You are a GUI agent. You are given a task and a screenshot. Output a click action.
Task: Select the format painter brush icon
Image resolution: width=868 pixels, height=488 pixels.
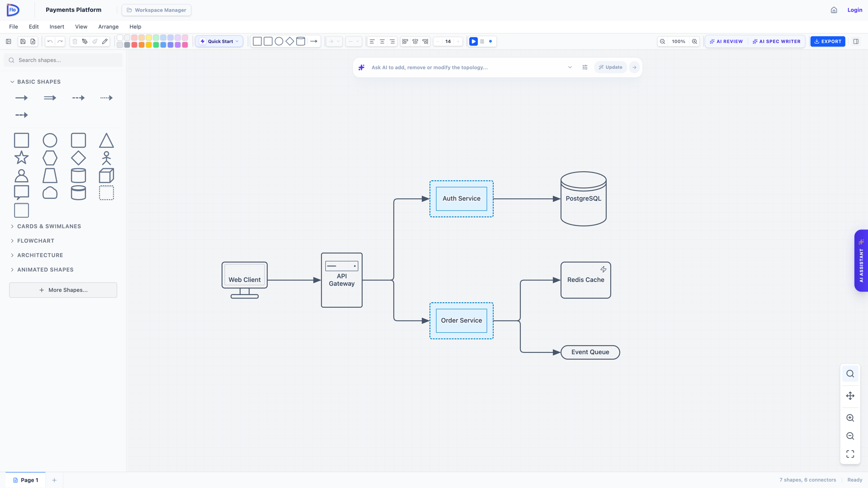pos(95,42)
